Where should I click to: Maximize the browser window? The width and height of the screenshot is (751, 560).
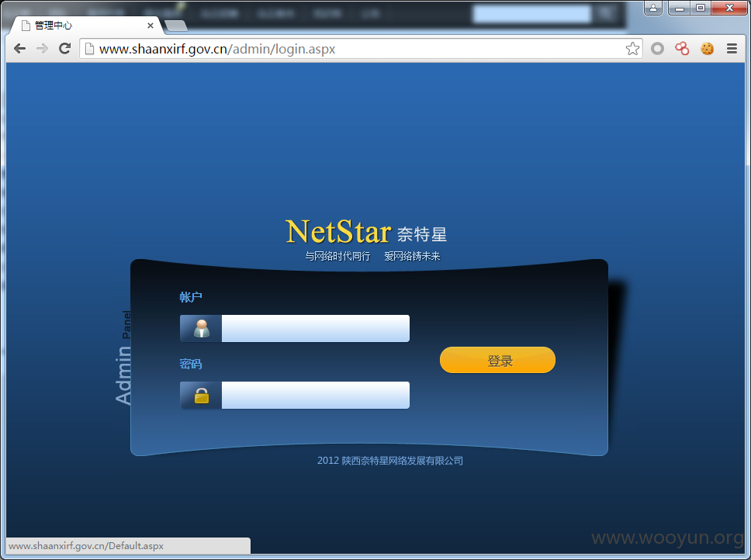tap(701, 8)
